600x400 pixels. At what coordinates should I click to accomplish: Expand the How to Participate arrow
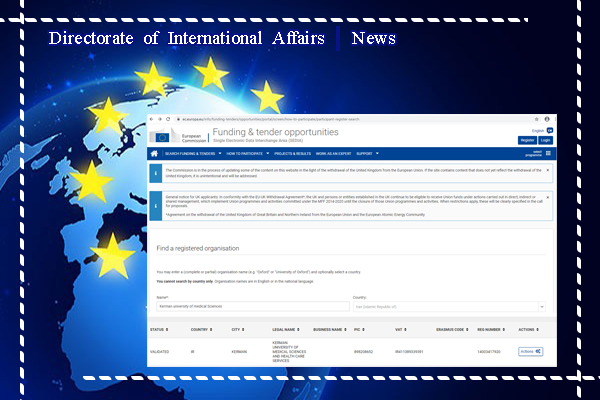click(x=267, y=153)
